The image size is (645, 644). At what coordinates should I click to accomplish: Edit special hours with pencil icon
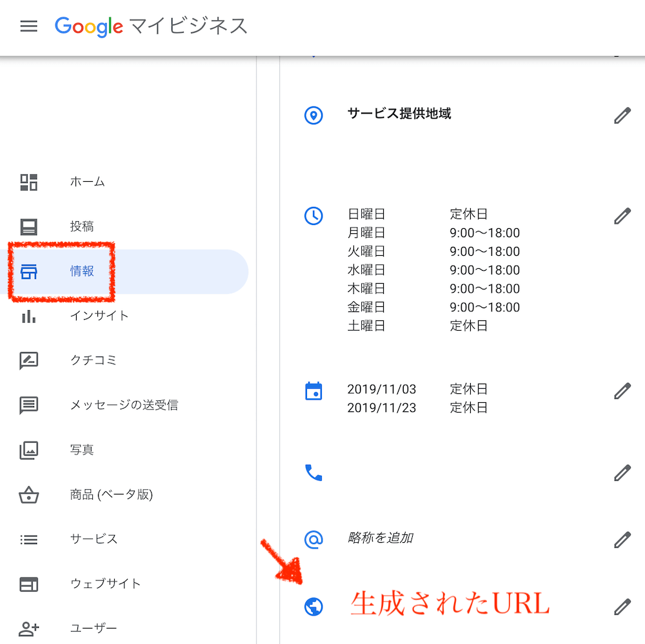coord(622,391)
